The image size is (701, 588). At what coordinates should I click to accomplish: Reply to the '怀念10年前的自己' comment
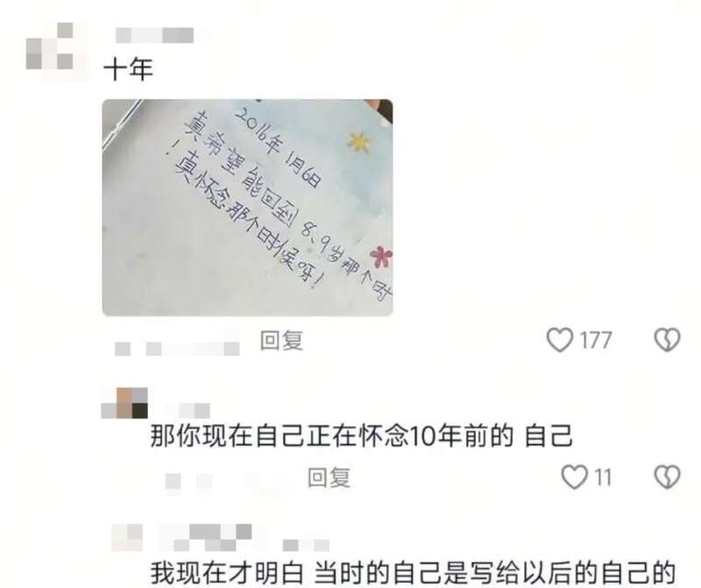(329, 478)
